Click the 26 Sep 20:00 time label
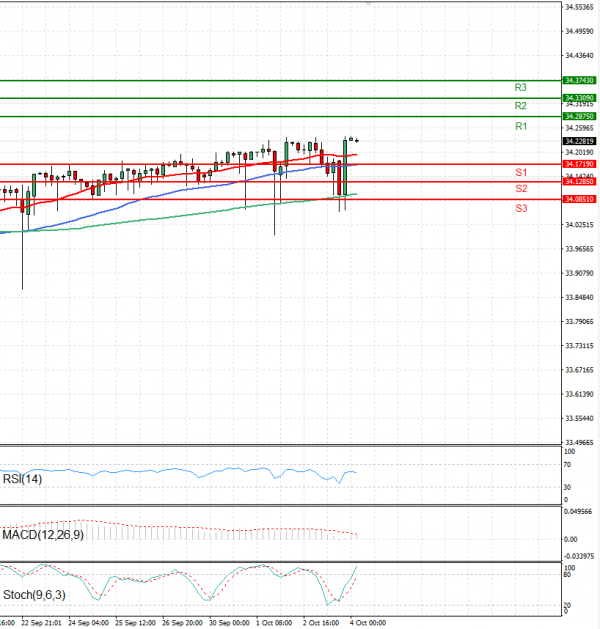 point(182,623)
